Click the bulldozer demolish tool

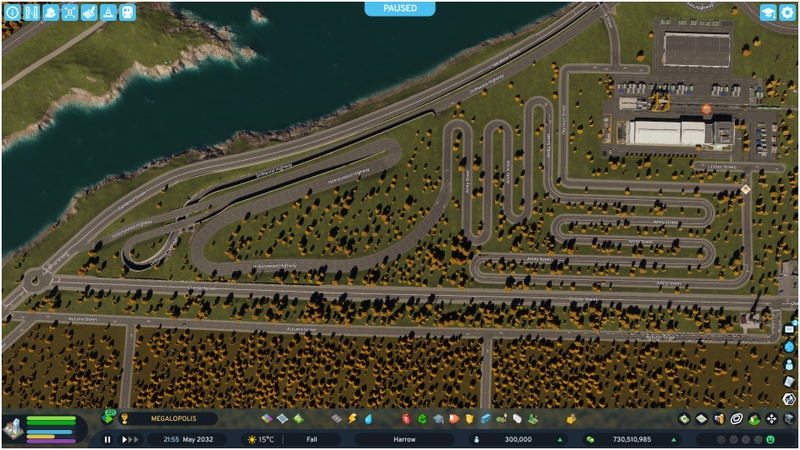point(789,419)
